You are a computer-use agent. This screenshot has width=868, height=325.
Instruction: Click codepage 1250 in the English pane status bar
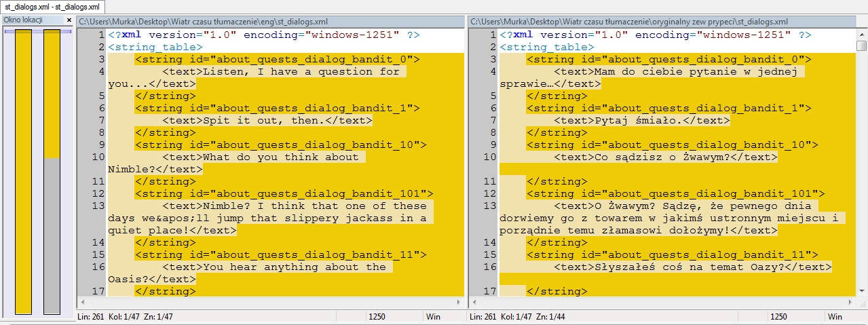click(378, 317)
